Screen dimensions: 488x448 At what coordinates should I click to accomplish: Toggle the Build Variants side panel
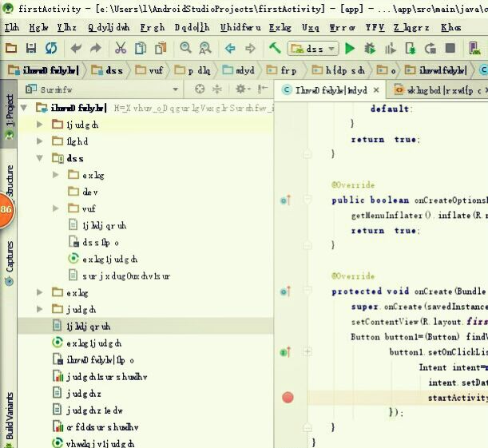tap(9, 415)
